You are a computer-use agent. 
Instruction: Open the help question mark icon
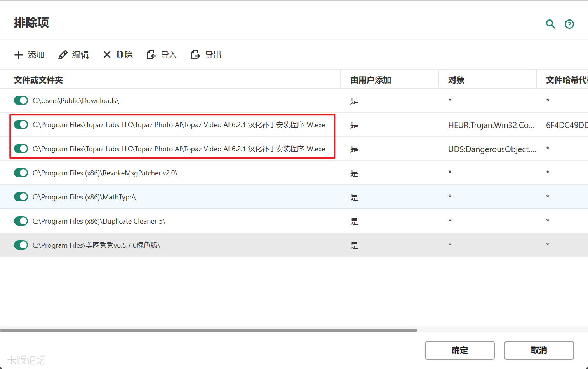(x=569, y=24)
